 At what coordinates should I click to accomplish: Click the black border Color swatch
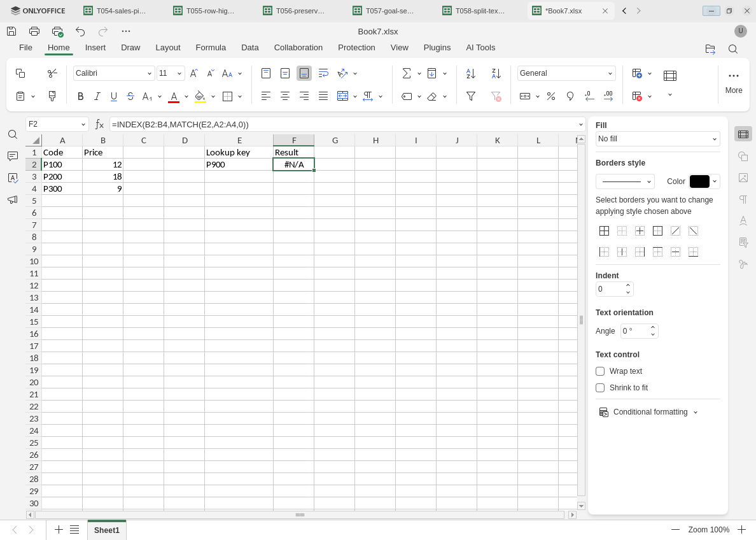pyautogui.click(x=699, y=181)
